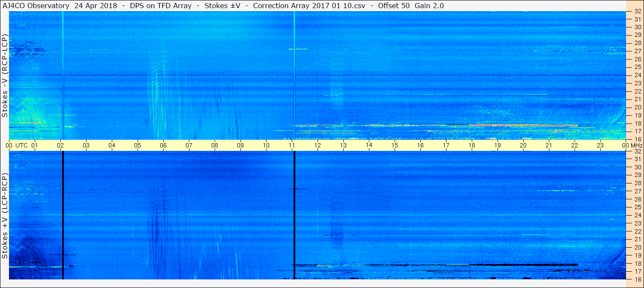The image size is (644, 288).
Task: Click 32 MHz label on upper Stokes -V scale
Action: coord(638,11)
